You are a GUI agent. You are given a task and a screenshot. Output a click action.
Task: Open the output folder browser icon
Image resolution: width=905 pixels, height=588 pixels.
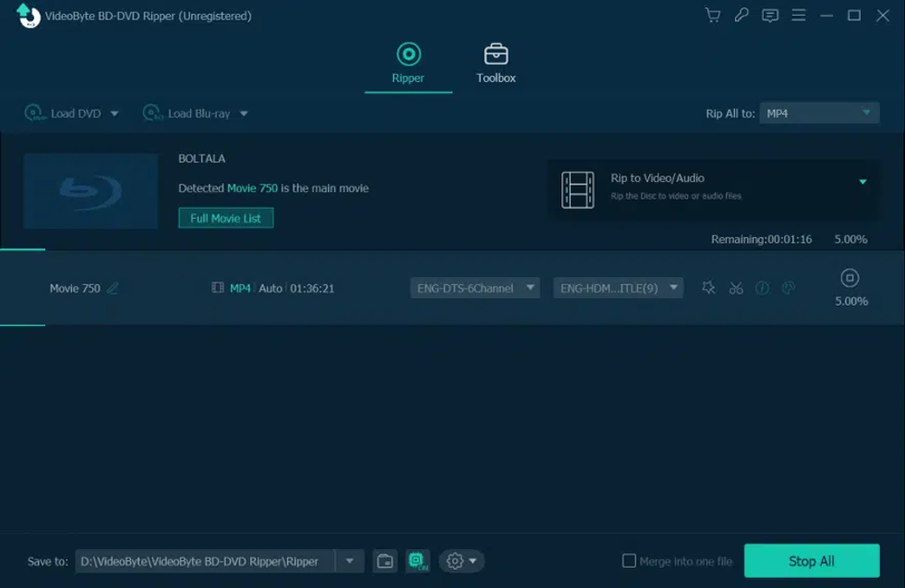(x=384, y=560)
